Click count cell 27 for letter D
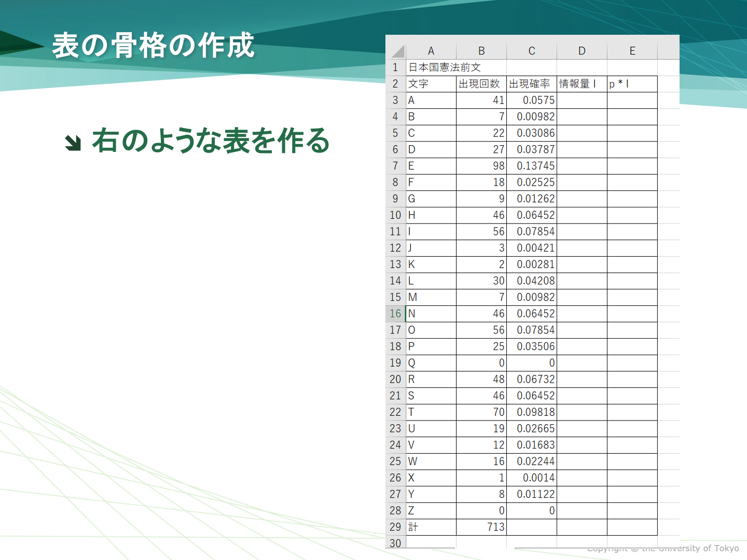The width and height of the screenshot is (747, 560). pyautogui.click(x=481, y=149)
